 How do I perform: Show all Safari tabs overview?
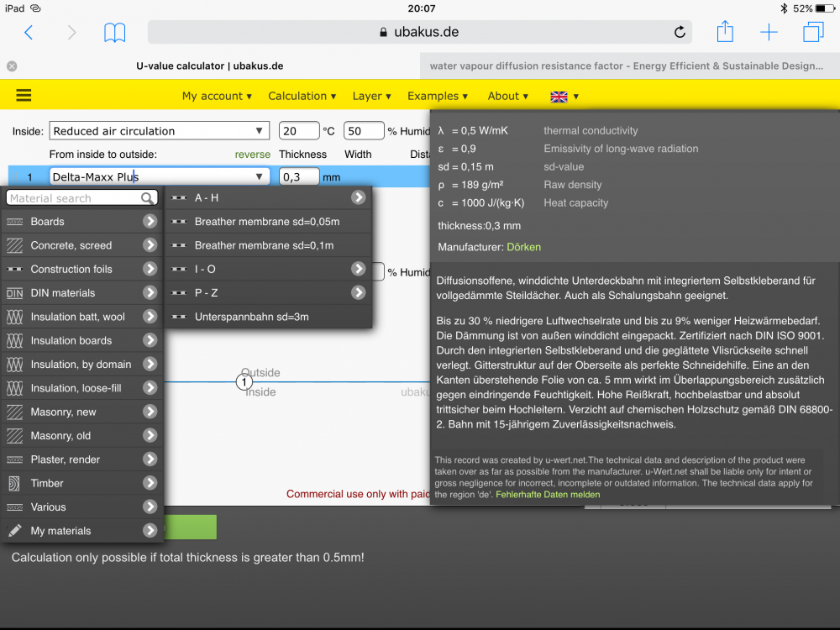pos(813,32)
